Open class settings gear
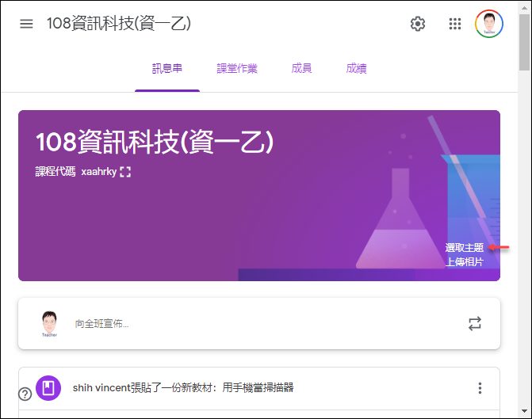The height and width of the screenshot is (419, 532). tap(418, 24)
